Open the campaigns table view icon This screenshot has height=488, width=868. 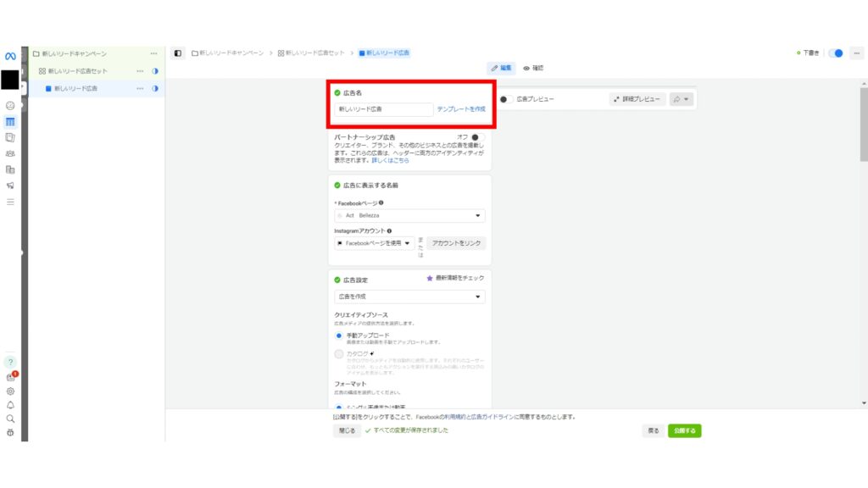(10, 121)
